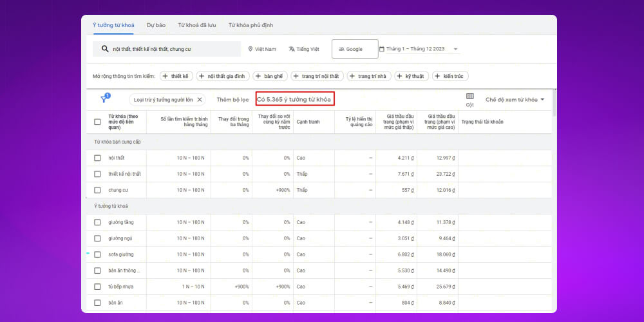Click the Trạng thái tài khoản column header
644x322 pixels.
click(x=482, y=122)
